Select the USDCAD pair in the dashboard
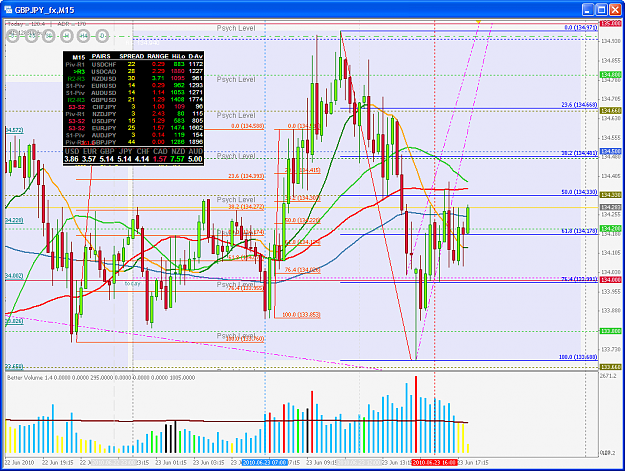Image resolution: width=625 pixels, height=471 pixels. point(104,72)
